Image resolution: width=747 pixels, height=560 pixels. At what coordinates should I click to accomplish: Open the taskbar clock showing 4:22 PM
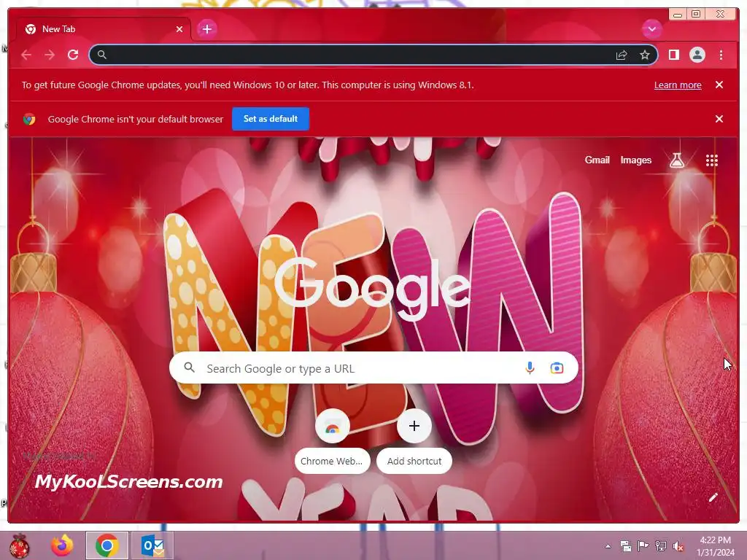pos(716,546)
